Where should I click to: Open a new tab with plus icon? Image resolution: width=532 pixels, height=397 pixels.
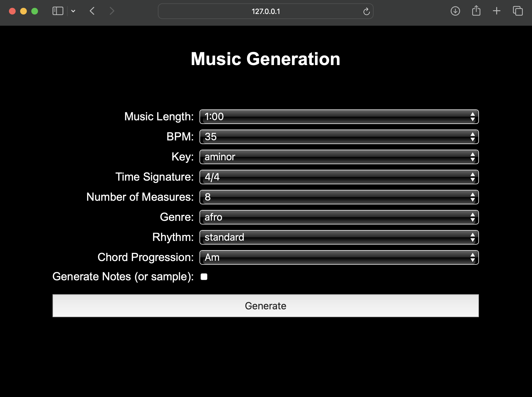[x=497, y=11]
